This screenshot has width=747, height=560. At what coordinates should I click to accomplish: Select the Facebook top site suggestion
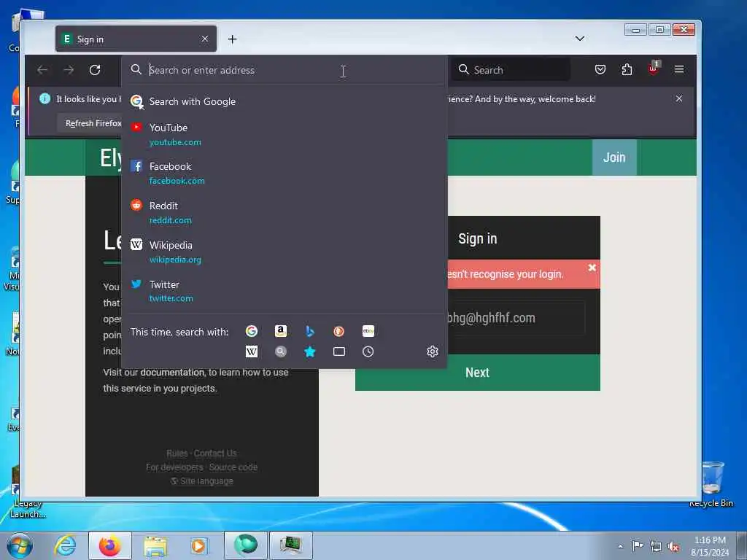point(285,174)
